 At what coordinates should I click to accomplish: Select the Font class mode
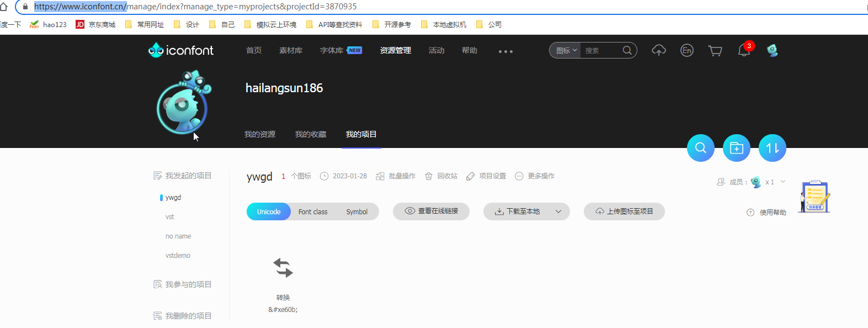pyautogui.click(x=313, y=211)
